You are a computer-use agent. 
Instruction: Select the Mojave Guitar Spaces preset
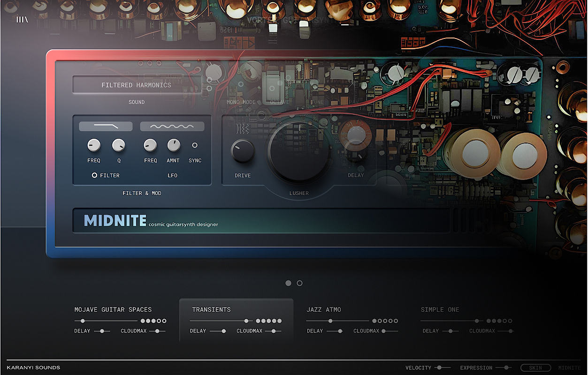click(x=113, y=309)
